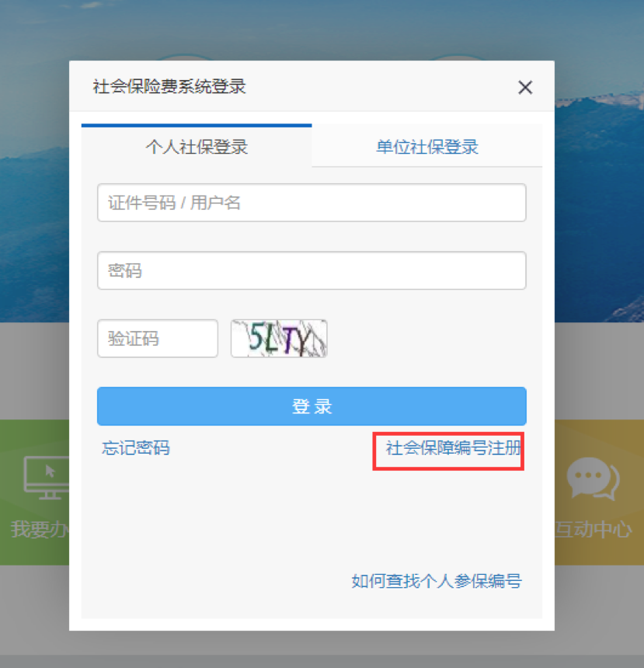The height and width of the screenshot is (668, 644).
Task: Select the 验证码 input box
Action: tap(158, 339)
